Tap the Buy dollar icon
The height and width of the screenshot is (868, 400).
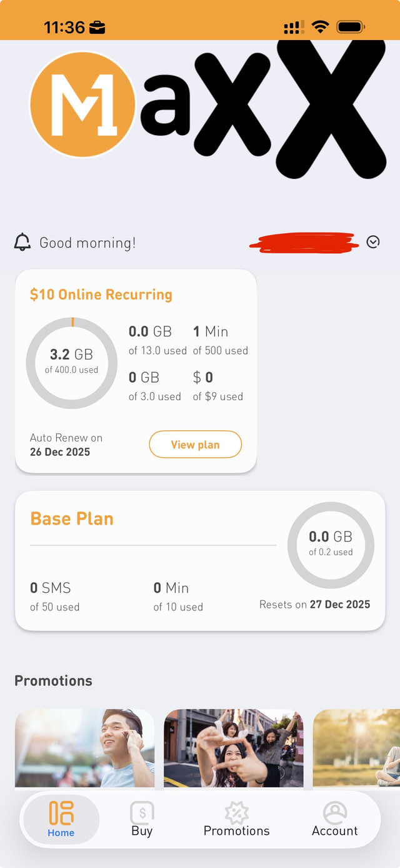[x=142, y=813]
